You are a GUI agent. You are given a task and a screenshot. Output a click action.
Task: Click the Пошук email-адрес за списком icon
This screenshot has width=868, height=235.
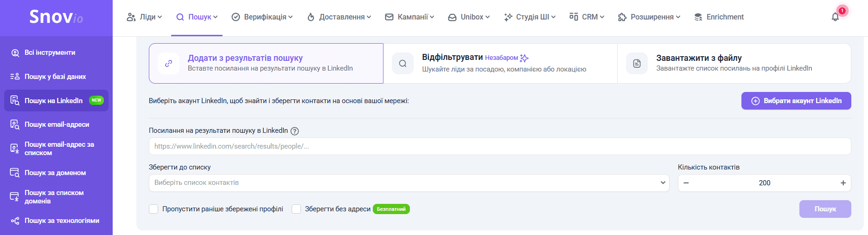(x=15, y=149)
